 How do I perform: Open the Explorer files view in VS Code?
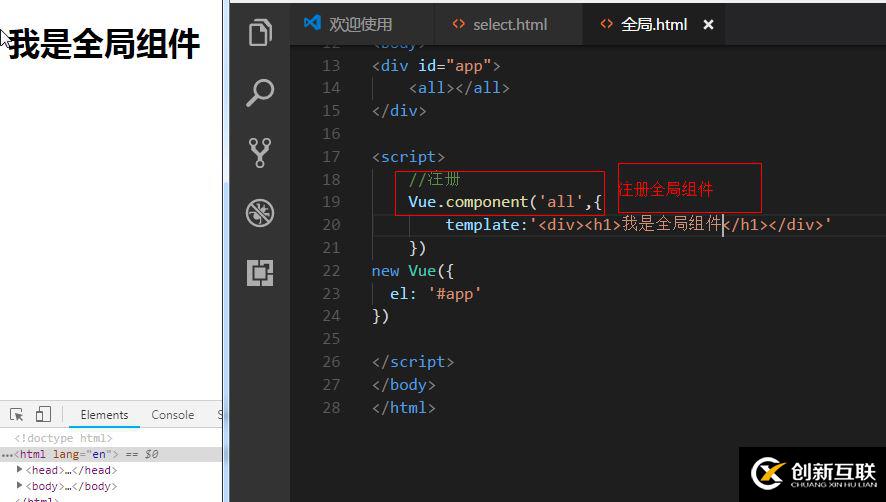[x=260, y=32]
